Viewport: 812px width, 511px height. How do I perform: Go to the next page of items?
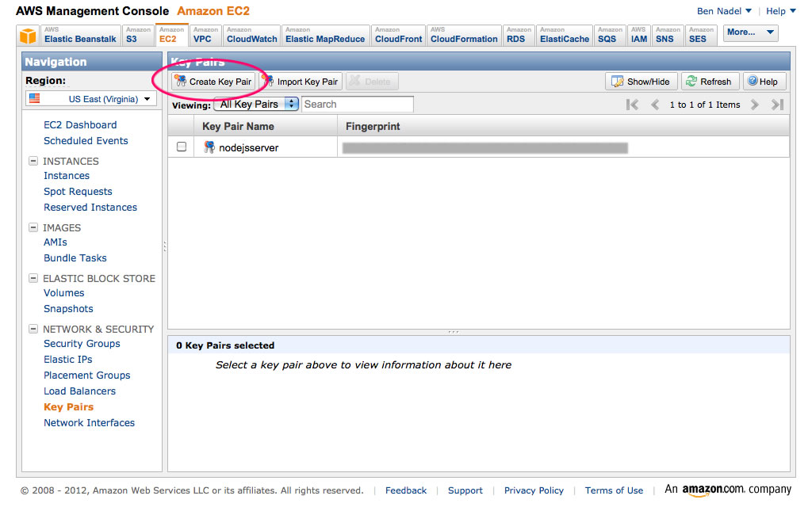click(x=755, y=105)
